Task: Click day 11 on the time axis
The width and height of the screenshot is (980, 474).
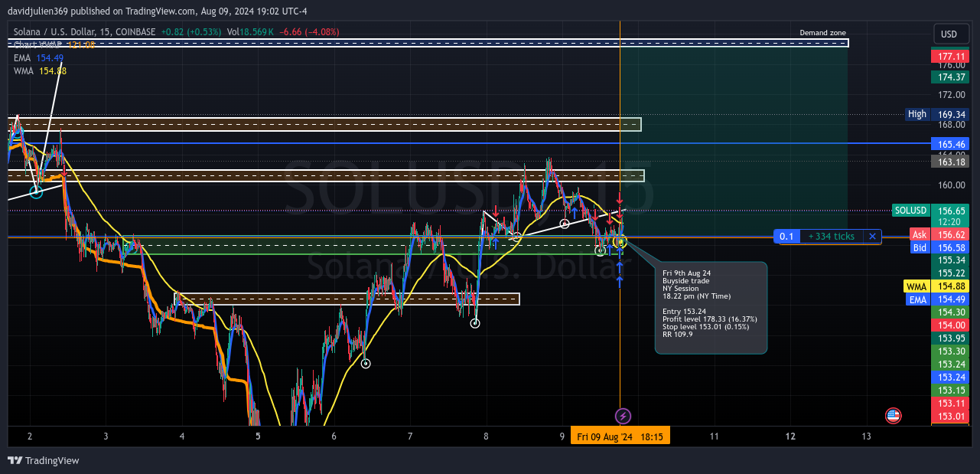Action: [x=714, y=436]
